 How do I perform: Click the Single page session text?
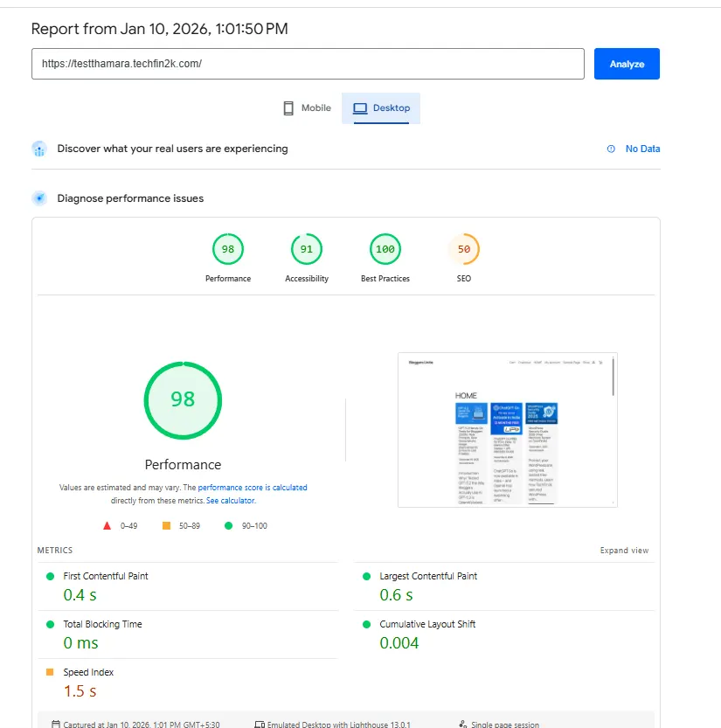(x=505, y=724)
